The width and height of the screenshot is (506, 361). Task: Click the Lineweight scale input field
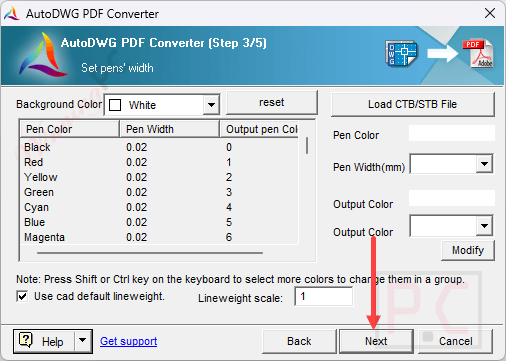click(323, 296)
